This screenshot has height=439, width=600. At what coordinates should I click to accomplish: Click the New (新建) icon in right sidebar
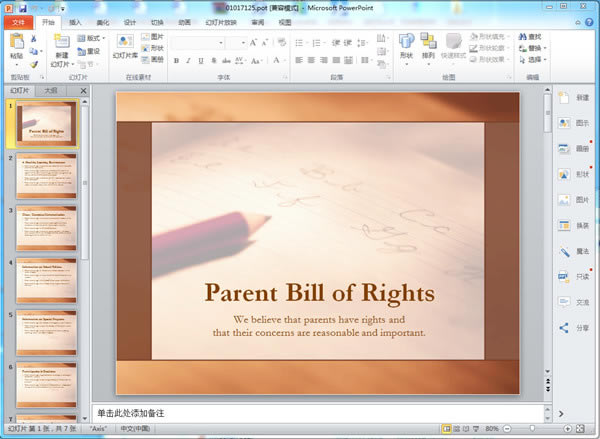point(564,98)
